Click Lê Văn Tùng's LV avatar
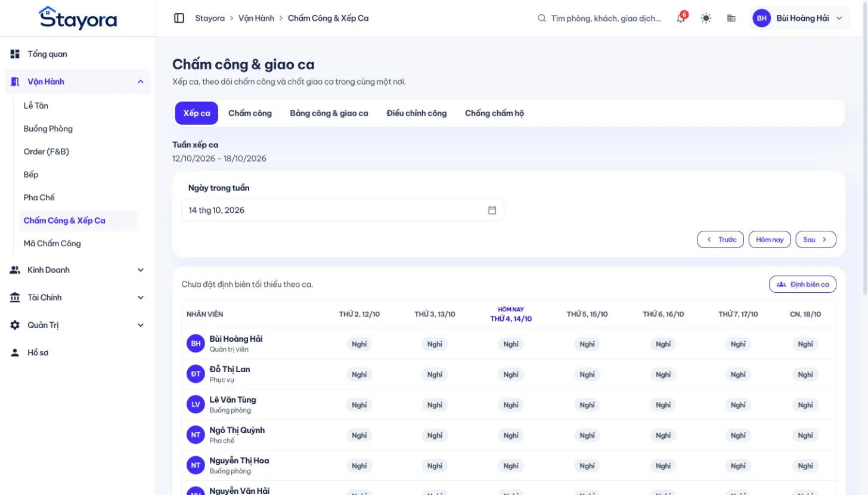Image resolution: width=868 pixels, height=495 pixels. point(196,404)
